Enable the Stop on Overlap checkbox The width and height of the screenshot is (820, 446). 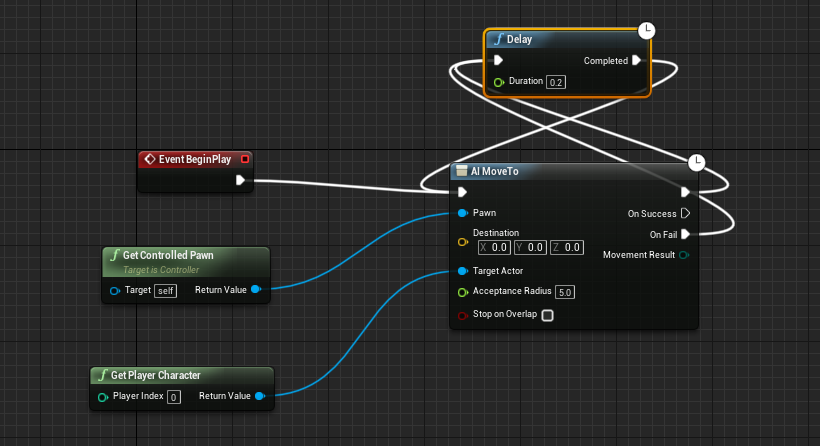tap(548, 315)
